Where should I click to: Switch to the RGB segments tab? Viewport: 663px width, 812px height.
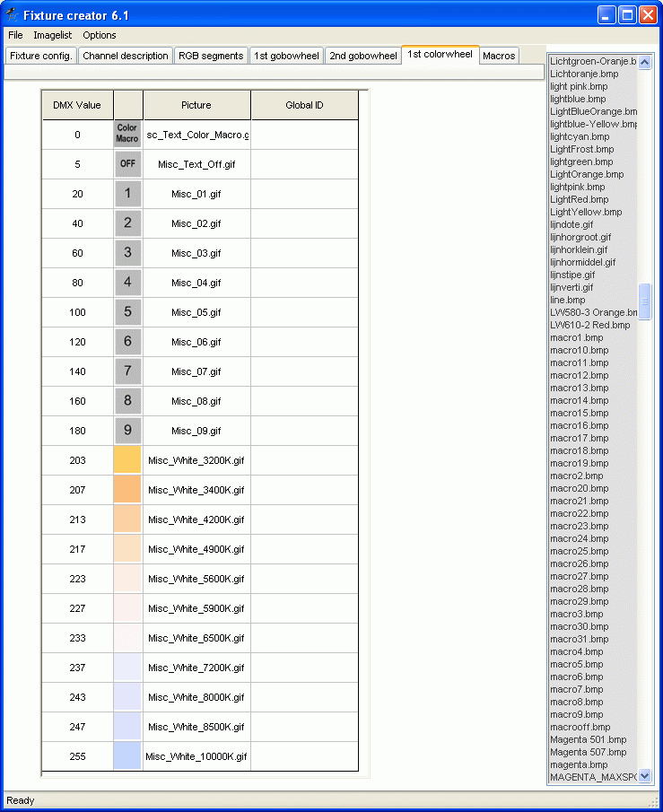pos(211,56)
